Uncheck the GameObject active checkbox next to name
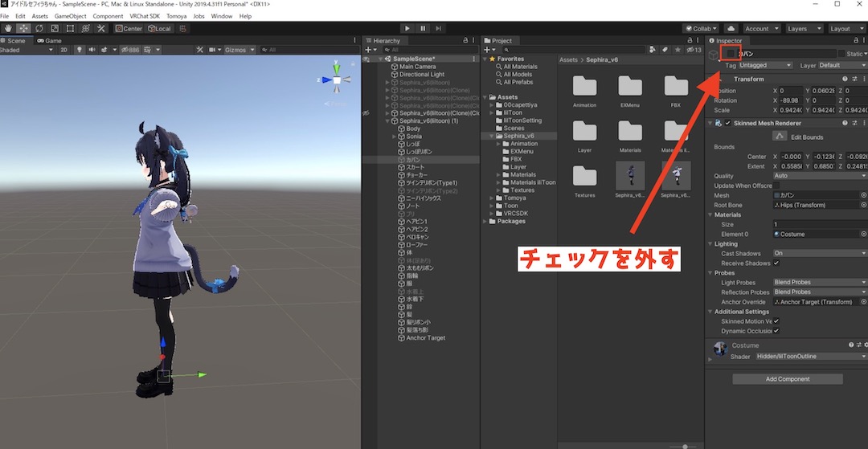Screen dimensions: 868x449 tap(731, 54)
